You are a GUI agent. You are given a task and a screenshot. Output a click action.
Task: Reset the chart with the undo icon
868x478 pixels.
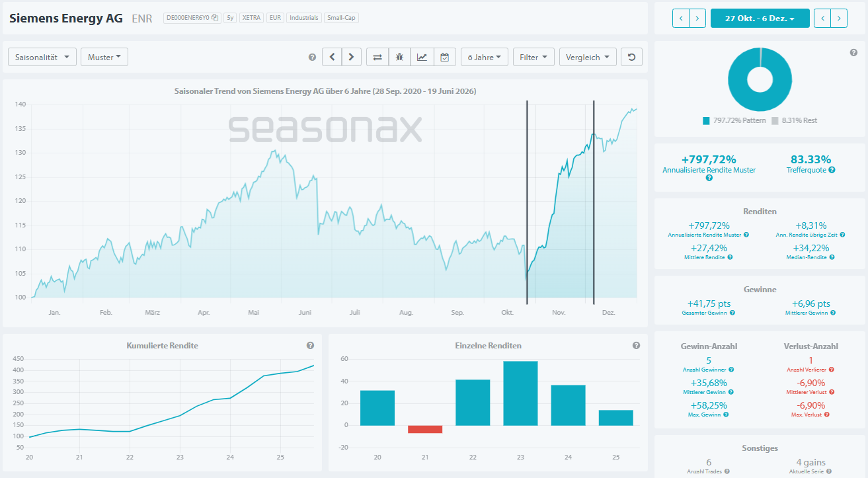click(x=631, y=57)
